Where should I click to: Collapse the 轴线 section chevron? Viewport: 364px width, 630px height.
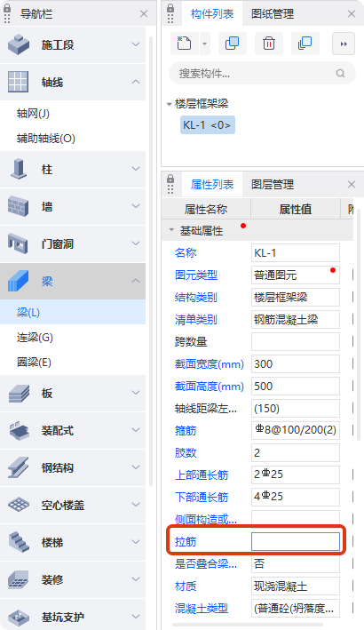(136, 82)
